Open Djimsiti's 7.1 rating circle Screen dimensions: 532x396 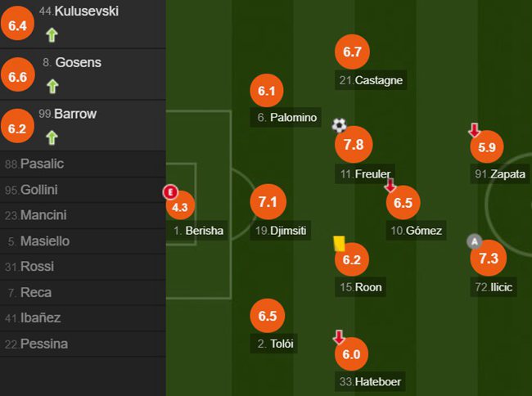click(268, 202)
